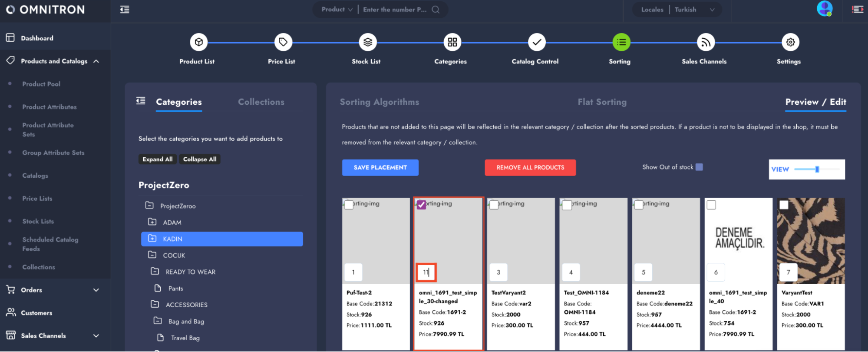Click the Catalog Control checkmark icon
The image size is (868, 352).
[537, 42]
